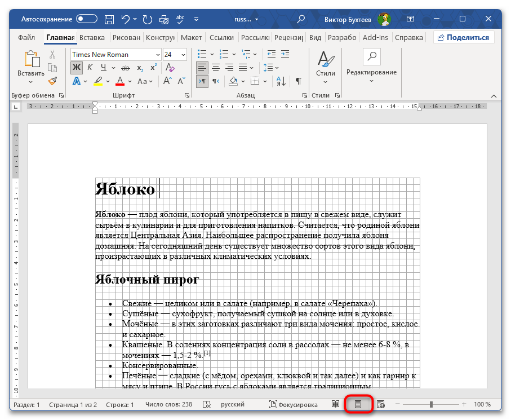Collapse the ribbon with chevron
Image resolution: width=511 pixels, height=420 pixels.
494,96
